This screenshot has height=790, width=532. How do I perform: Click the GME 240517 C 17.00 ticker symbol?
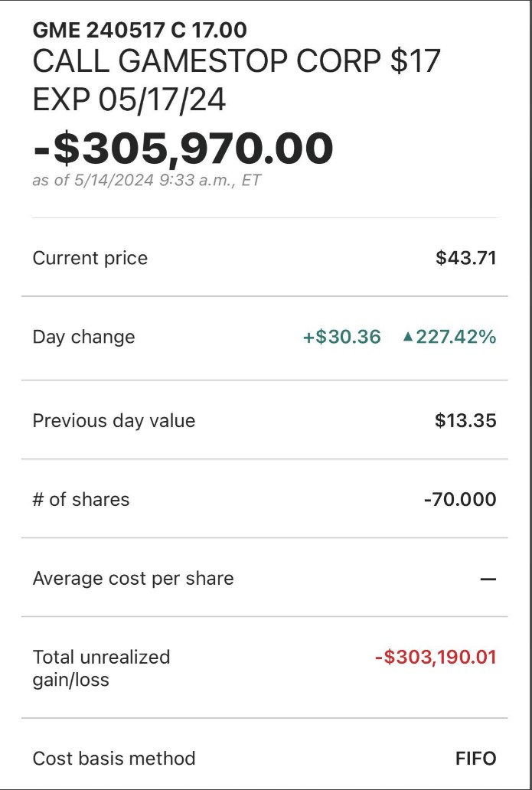(x=139, y=31)
